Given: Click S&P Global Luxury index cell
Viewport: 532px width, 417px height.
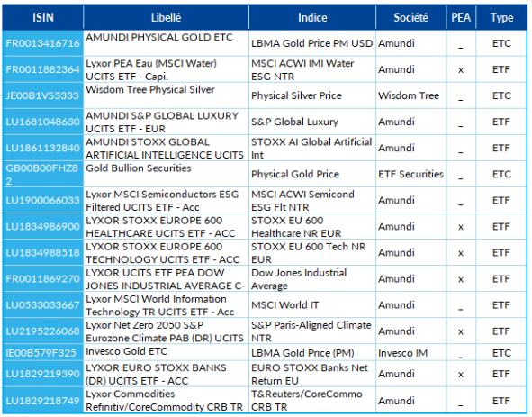Looking at the screenshot, I should (x=294, y=122).
